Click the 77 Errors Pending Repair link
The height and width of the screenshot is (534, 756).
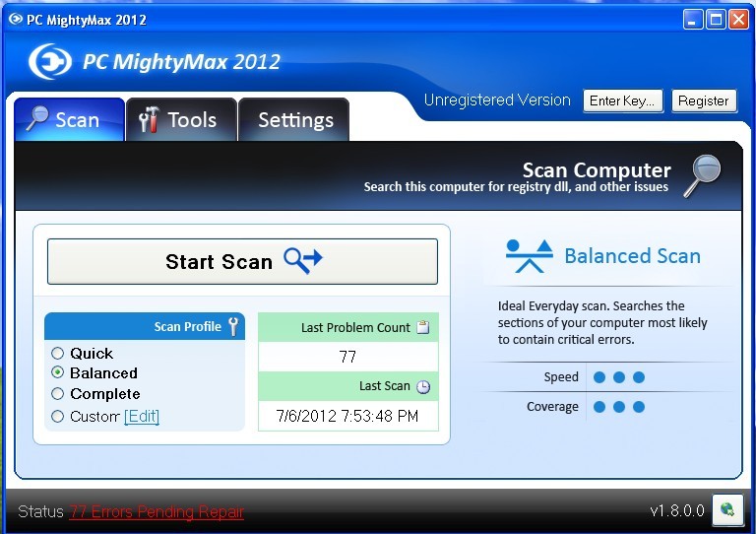pyautogui.click(x=157, y=511)
